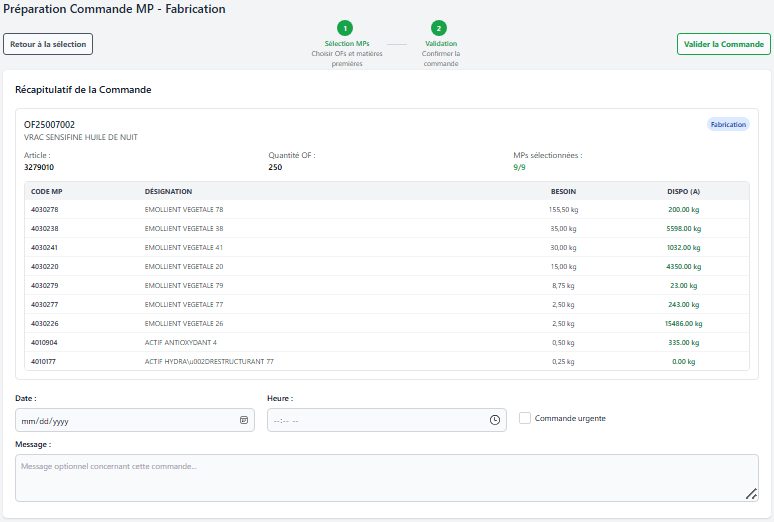Screen dimensions: 774x522
Task: Click the BESOIN column header
Action: point(563,192)
